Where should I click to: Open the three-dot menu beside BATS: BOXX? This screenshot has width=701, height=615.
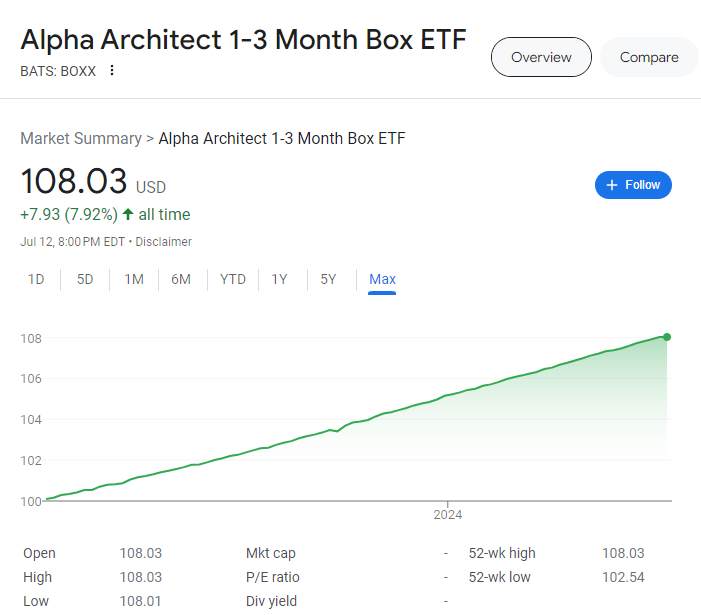click(112, 70)
